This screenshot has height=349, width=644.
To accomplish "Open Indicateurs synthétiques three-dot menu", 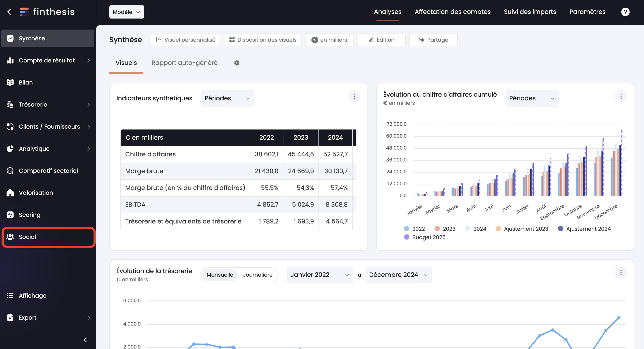I will (x=354, y=96).
